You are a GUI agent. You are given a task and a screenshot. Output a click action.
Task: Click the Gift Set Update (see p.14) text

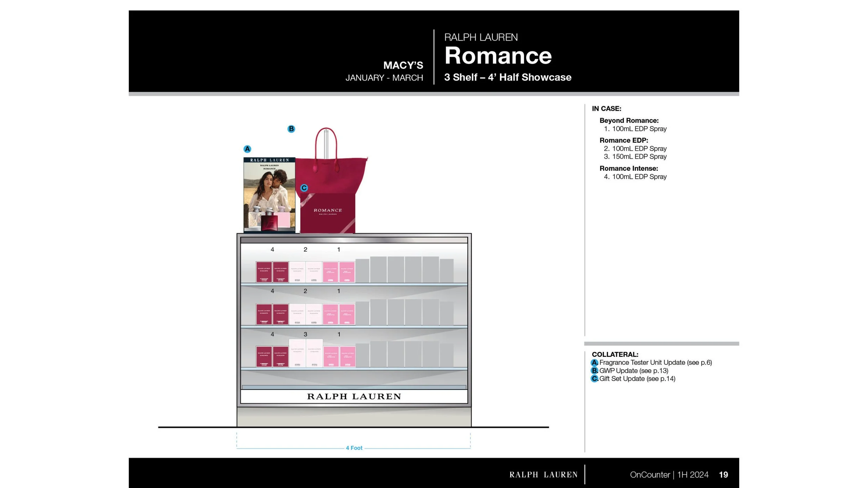[x=637, y=379]
